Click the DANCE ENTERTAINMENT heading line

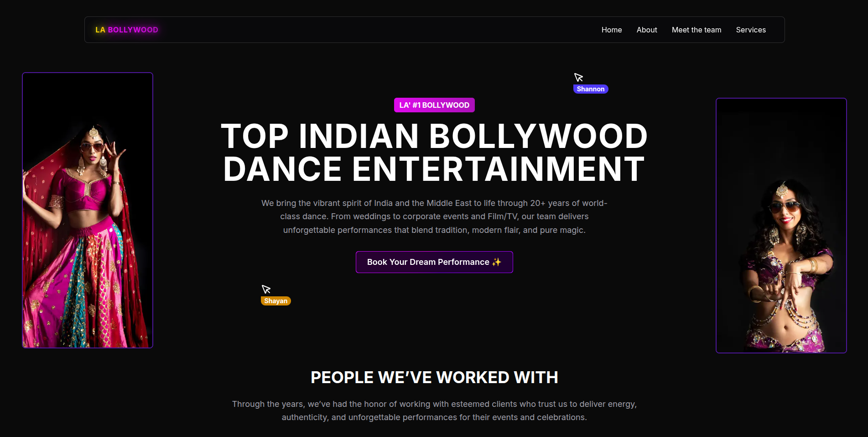coord(434,169)
